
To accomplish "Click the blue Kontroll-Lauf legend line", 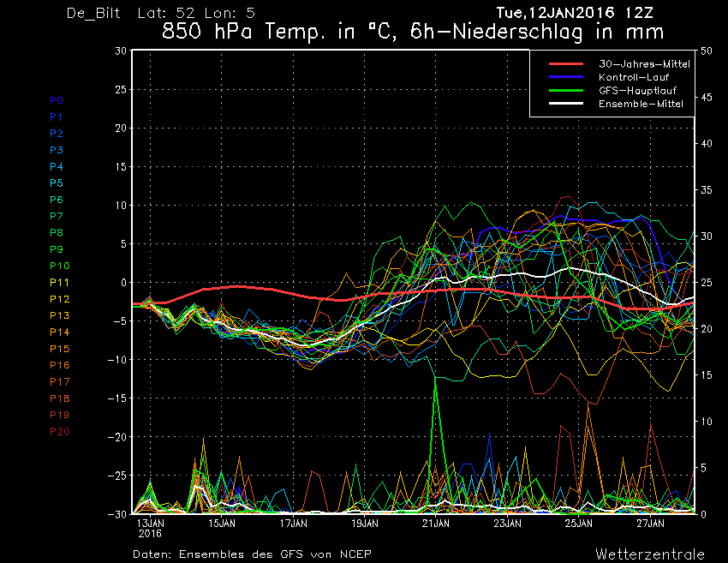I will tap(566, 76).
